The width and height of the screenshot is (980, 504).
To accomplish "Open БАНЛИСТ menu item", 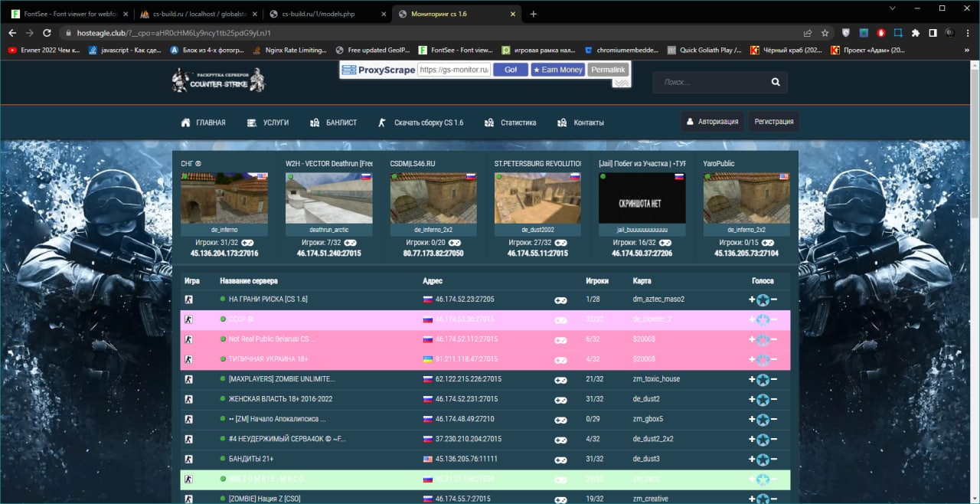I will (333, 123).
